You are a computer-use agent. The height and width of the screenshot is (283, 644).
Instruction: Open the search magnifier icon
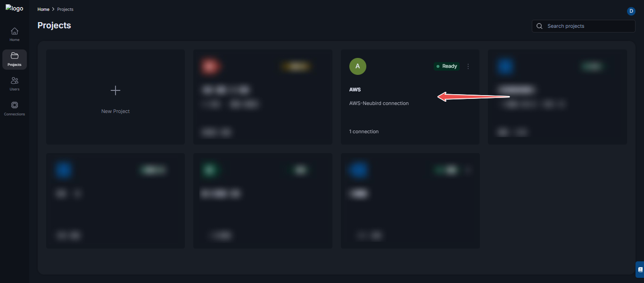[539, 26]
